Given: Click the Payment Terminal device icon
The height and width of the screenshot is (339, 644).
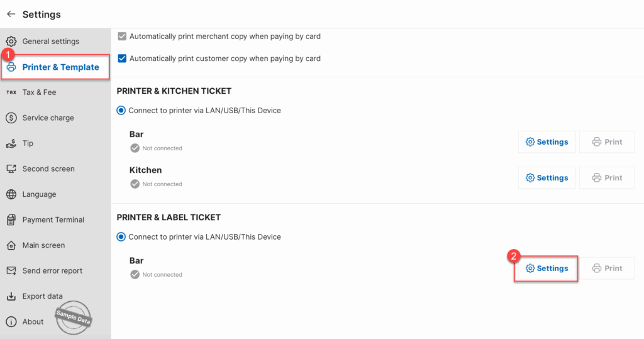Looking at the screenshot, I should 11,220.
